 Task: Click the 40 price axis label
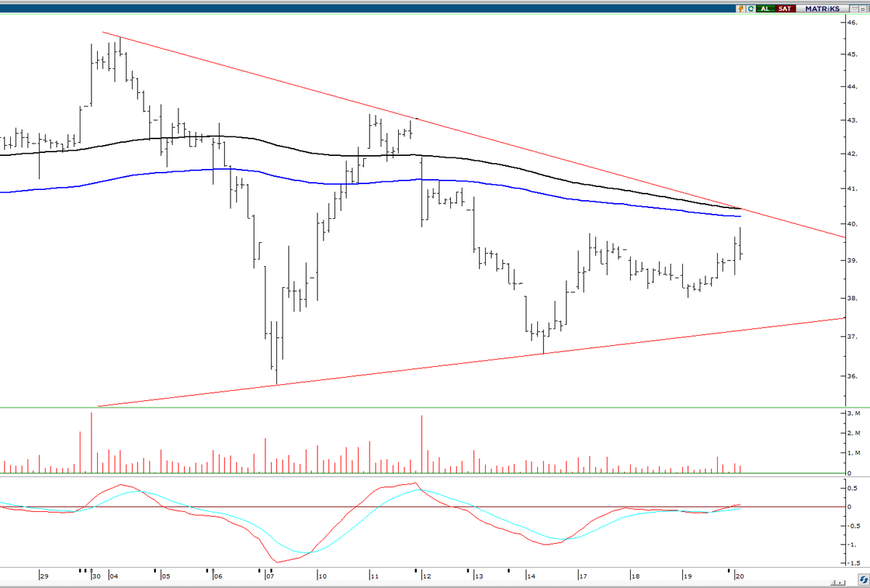tap(853, 224)
